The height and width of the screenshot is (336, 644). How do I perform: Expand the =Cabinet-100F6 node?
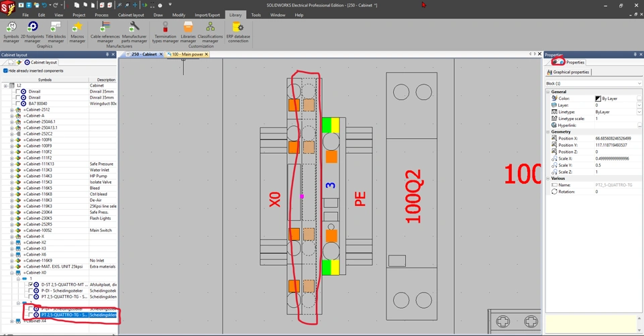coord(12,139)
